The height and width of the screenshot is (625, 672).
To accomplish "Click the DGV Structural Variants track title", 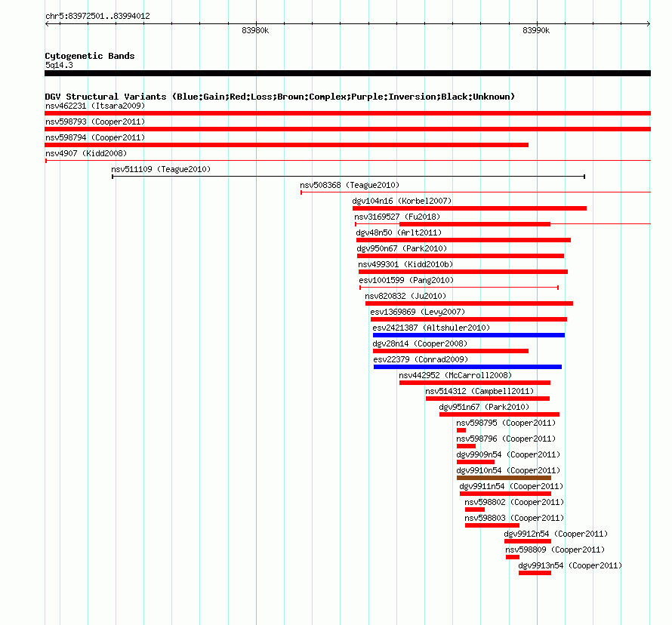I will tap(279, 97).
